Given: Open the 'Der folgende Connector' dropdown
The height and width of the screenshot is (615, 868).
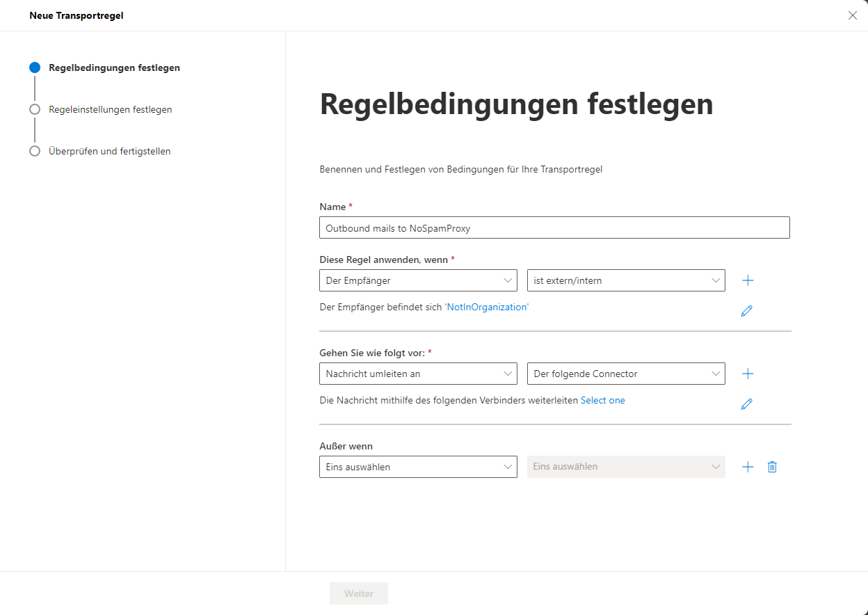Looking at the screenshot, I should (x=626, y=374).
